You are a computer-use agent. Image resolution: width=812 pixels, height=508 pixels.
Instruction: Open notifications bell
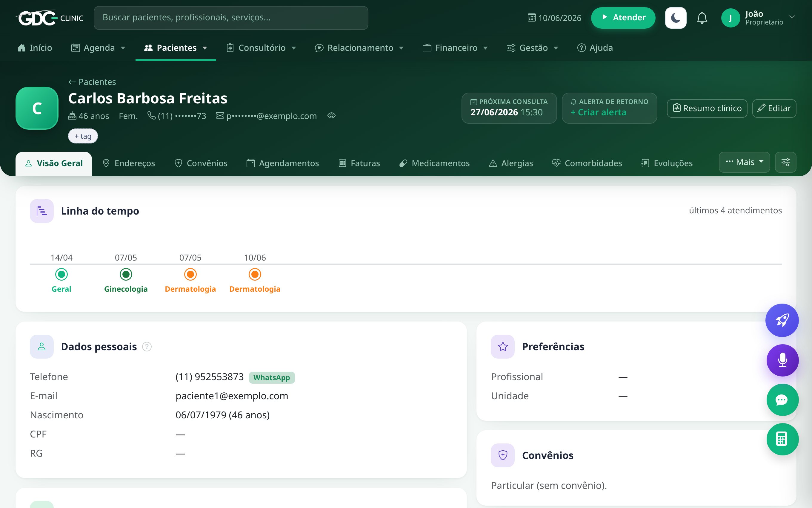[702, 18]
